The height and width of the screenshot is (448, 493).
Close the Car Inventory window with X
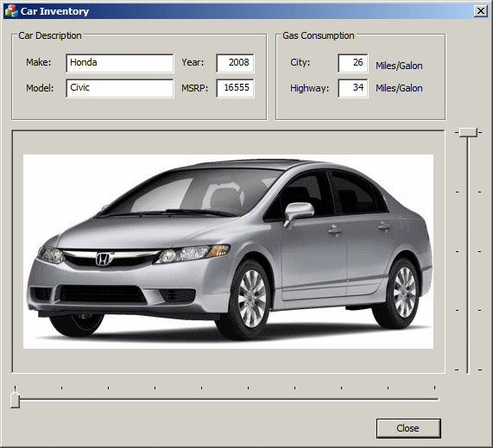click(x=481, y=11)
